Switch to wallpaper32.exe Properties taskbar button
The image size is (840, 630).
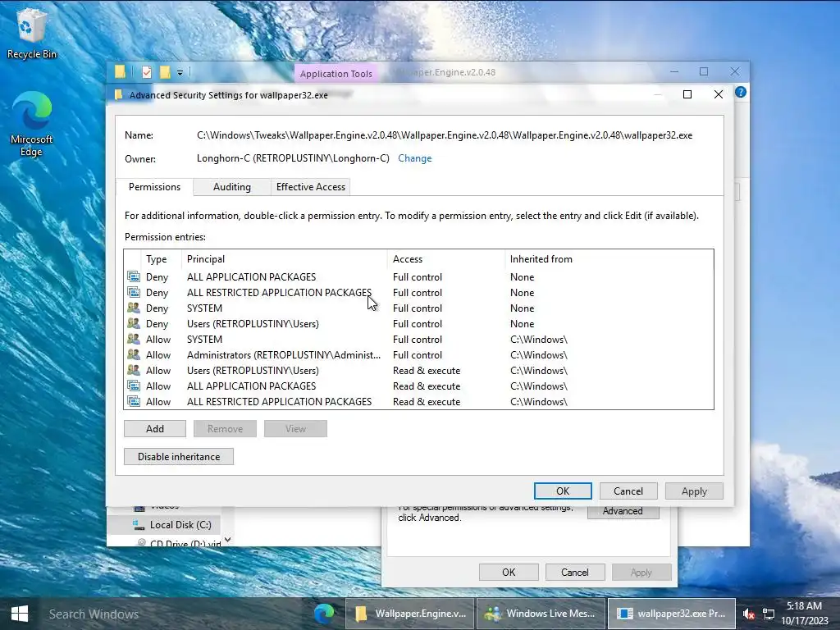point(671,614)
